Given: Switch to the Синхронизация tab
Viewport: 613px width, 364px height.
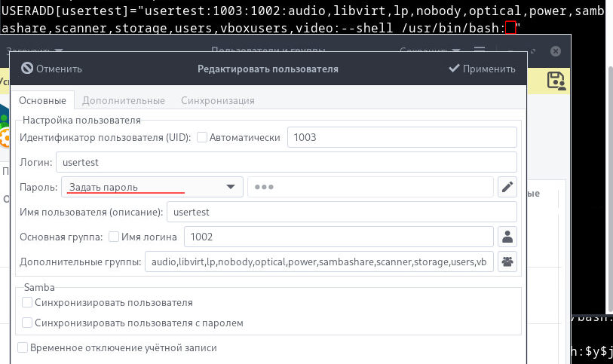Looking at the screenshot, I should coord(217,100).
